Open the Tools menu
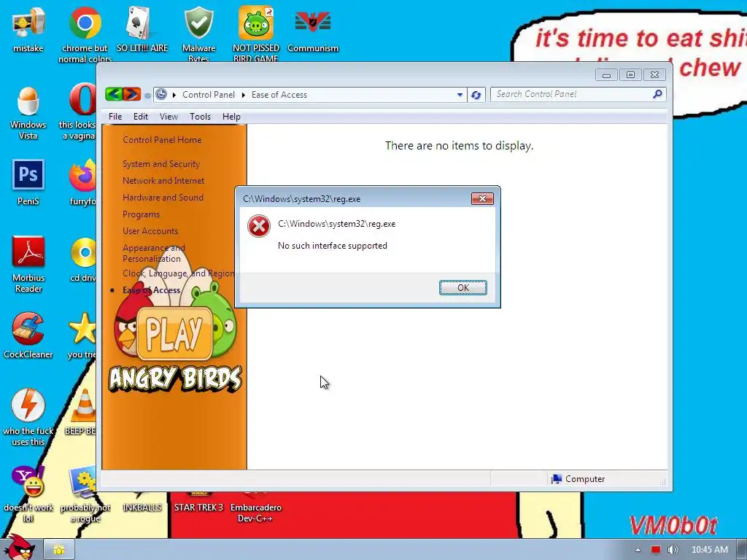This screenshot has width=747, height=560. pyautogui.click(x=200, y=117)
